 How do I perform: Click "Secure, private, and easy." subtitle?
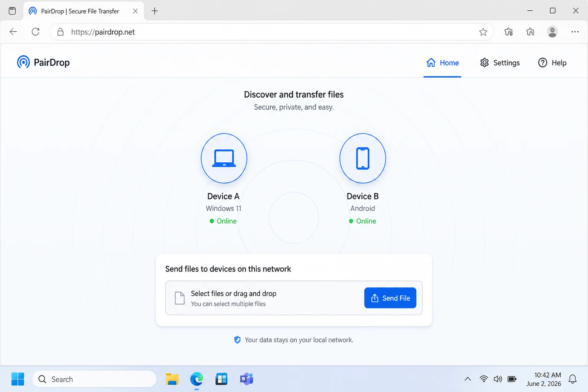point(294,107)
